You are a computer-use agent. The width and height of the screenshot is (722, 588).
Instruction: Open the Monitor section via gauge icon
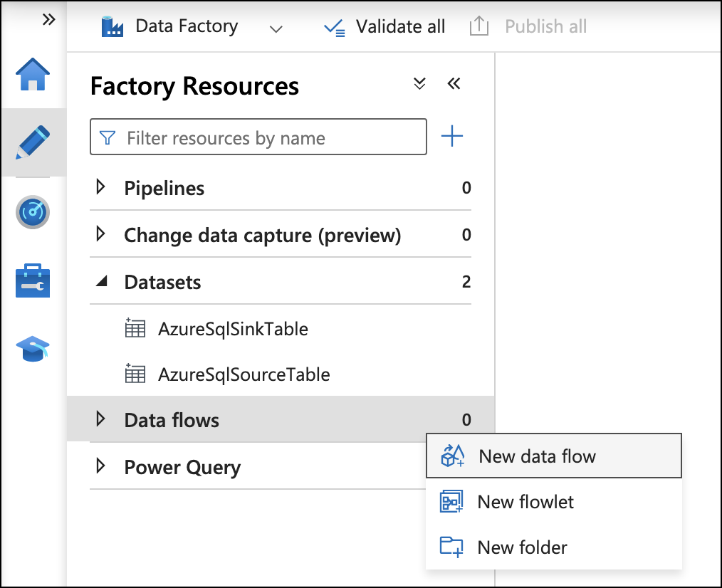pyautogui.click(x=32, y=211)
